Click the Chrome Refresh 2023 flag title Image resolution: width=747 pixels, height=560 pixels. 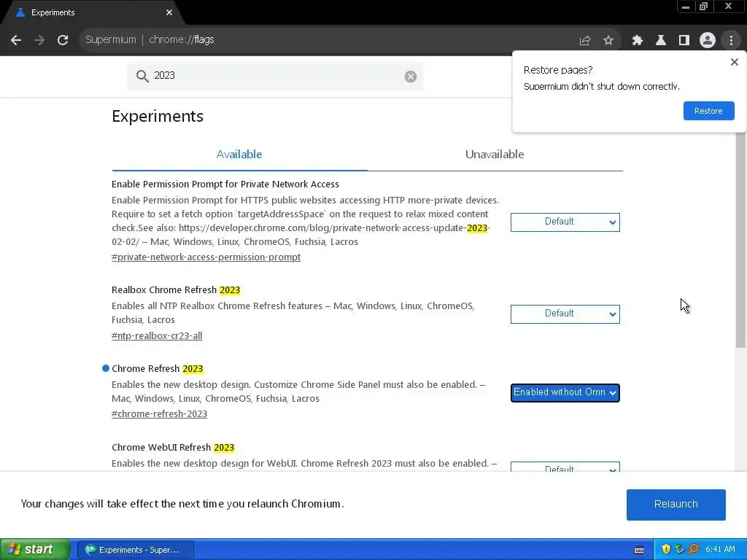(158, 369)
